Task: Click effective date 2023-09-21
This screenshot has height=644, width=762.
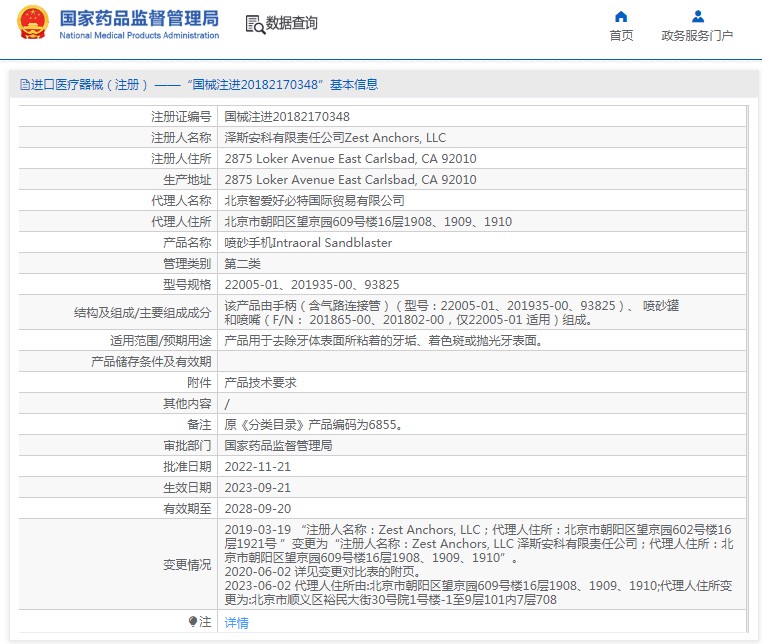Action: pyautogui.click(x=258, y=487)
